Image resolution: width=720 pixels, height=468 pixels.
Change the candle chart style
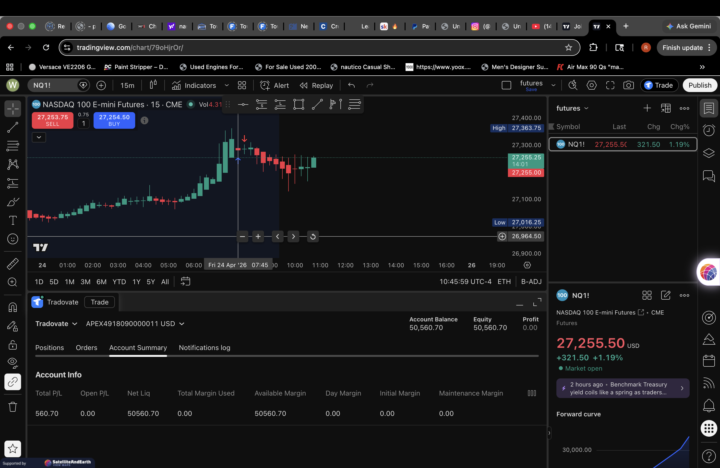pyautogui.click(x=153, y=85)
